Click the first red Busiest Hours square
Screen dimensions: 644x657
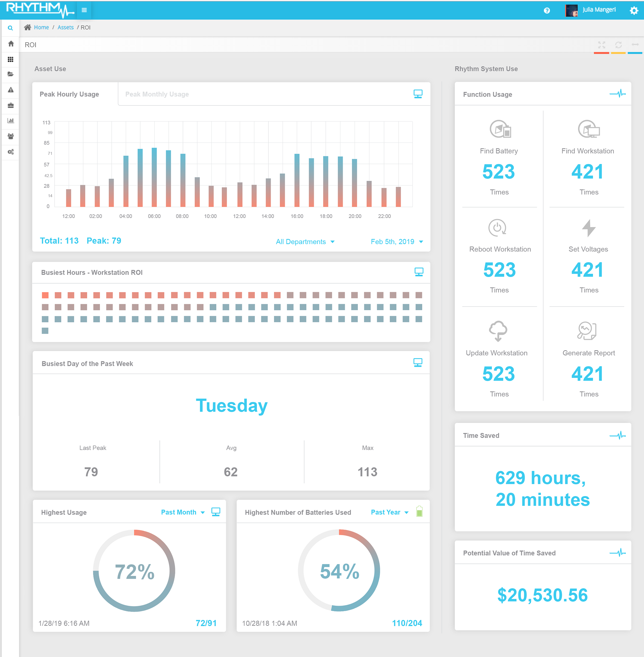click(45, 295)
